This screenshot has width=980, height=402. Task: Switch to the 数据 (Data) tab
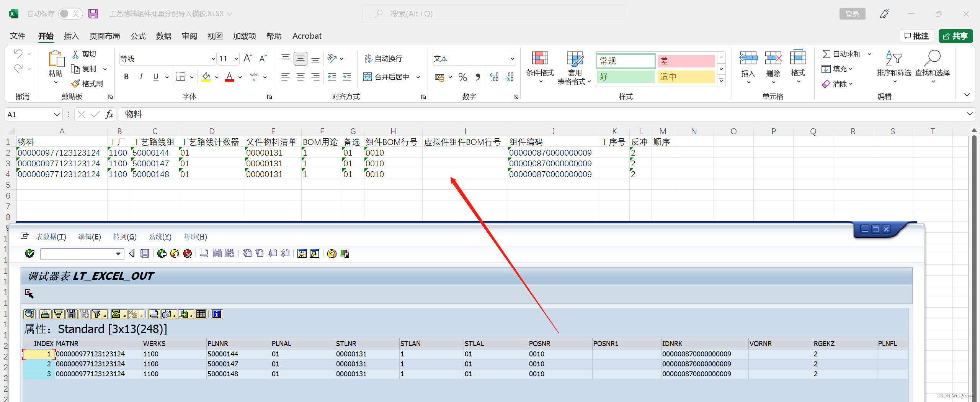tap(164, 36)
